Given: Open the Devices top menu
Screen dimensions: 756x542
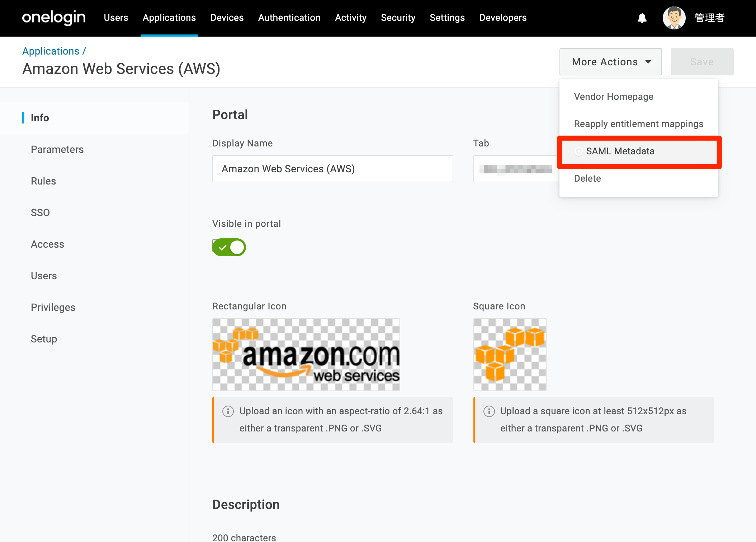Looking at the screenshot, I should (227, 18).
